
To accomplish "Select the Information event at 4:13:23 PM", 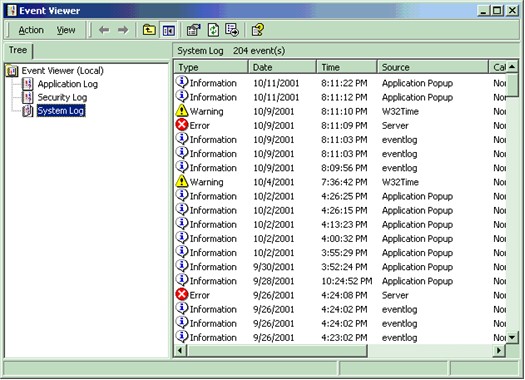I will (341, 224).
